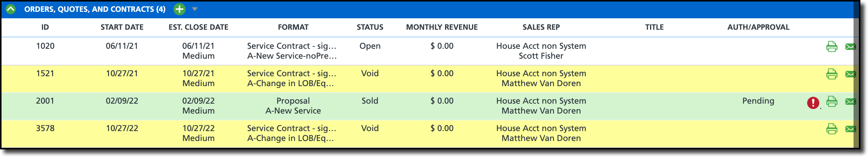This screenshot has width=868, height=157.
Task: Print order 3578
Action: pyautogui.click(x=832, y=129)
